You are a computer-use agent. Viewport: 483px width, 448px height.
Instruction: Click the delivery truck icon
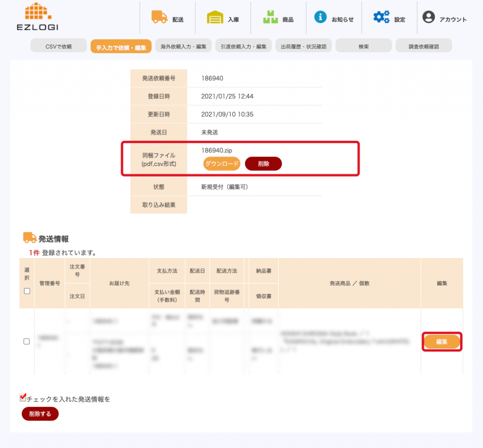pos(159,17)
